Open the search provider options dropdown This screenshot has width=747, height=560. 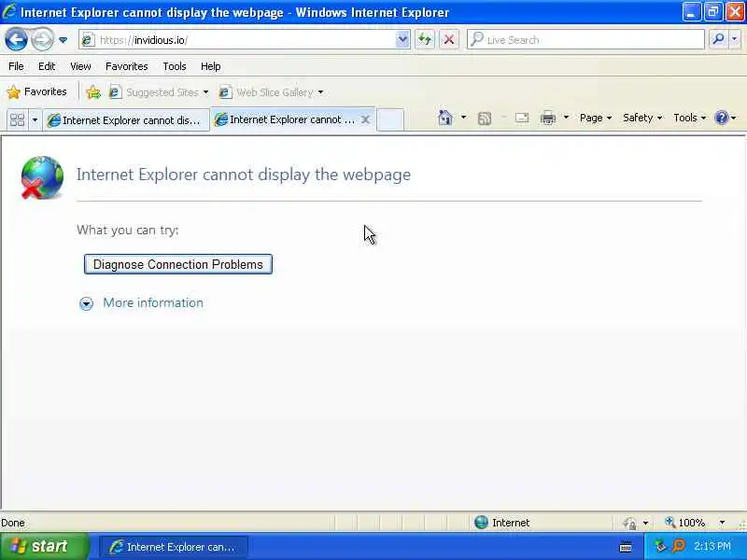pos(735,39)
